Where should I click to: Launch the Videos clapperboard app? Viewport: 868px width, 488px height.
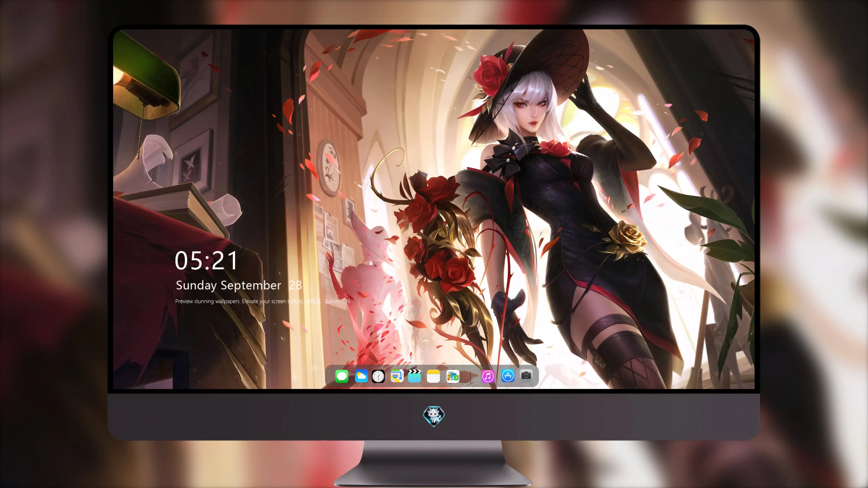pyautogui.click(x=415, y=376)
